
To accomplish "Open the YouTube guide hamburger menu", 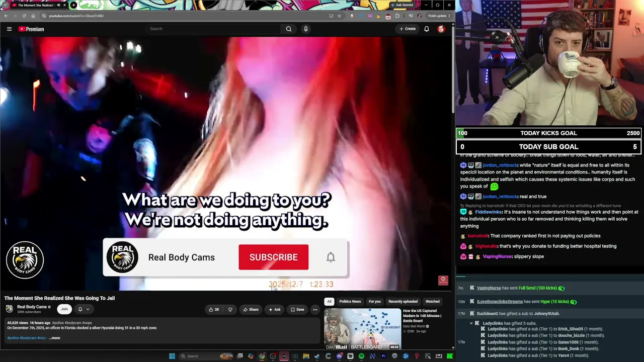I will coord(9,29).
